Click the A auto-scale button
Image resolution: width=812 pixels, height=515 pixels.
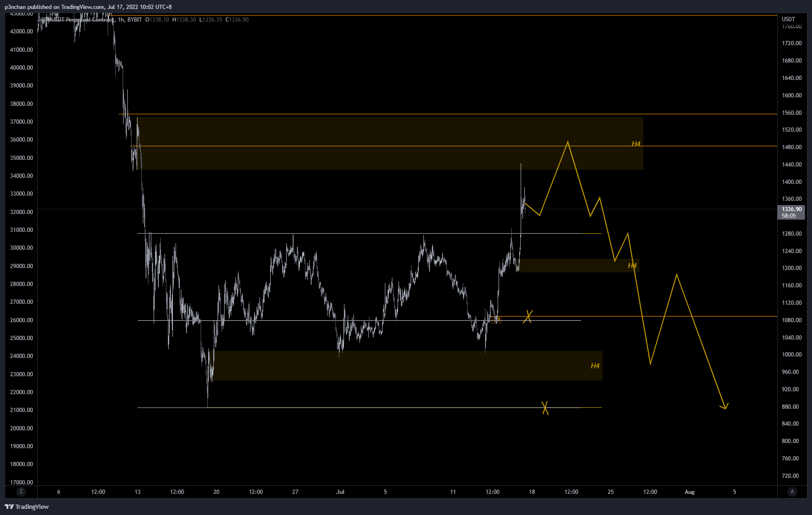pos(792,491)
